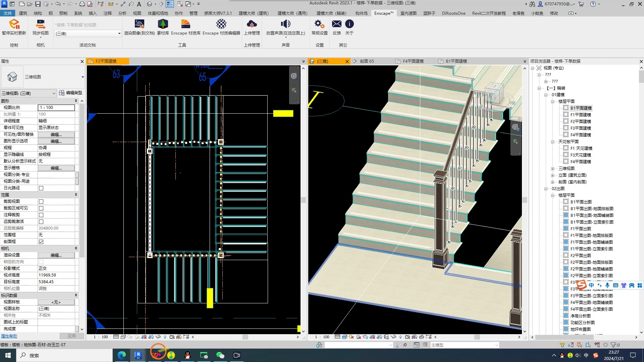Toggle the 日光路径 checkbox
This screenshot has width=644, height=362.
tap(41, 188)
